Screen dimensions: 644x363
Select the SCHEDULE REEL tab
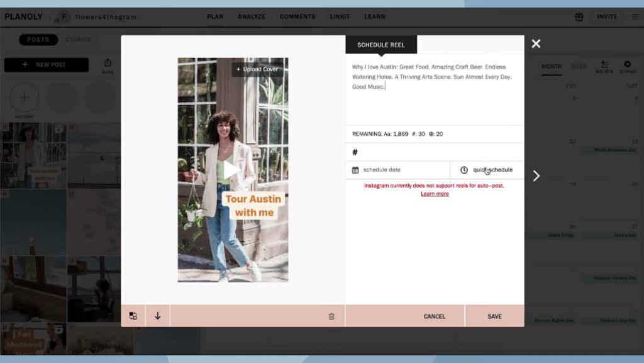coord(381,45)
